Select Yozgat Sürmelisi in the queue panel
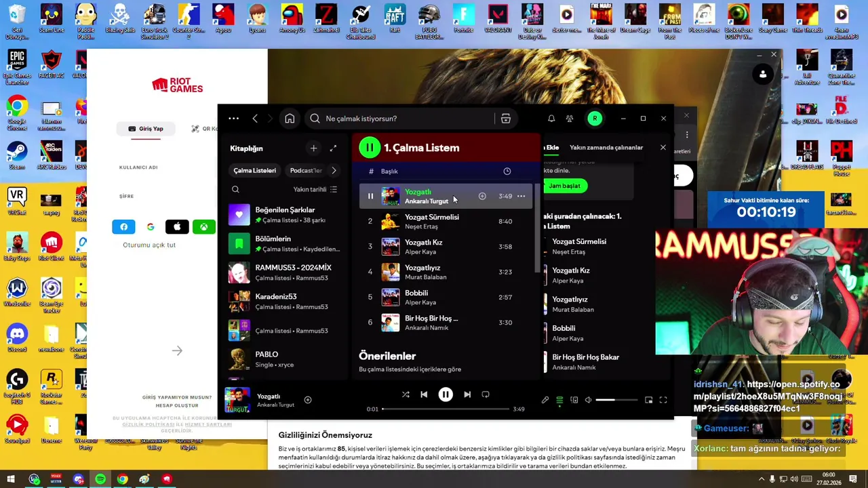This screenshot has height=488, width=868. pos(578,246)
